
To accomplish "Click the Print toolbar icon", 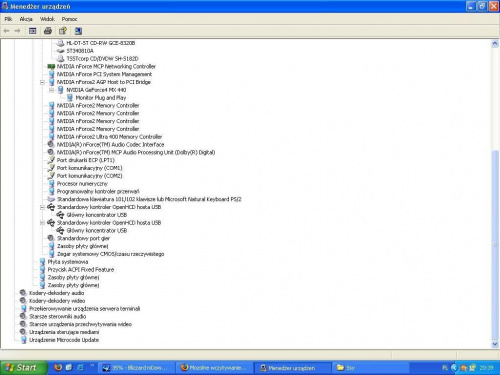I will pyautogui.click(x=48, y=31).
